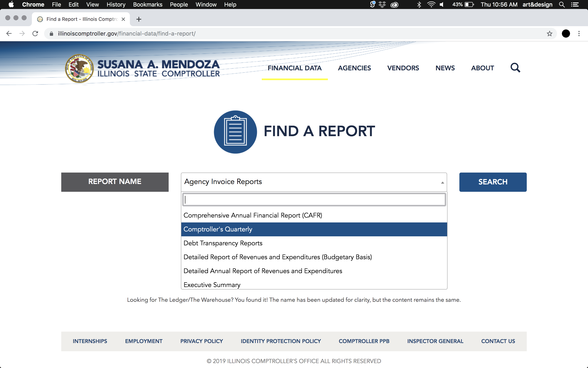Open CONTACT US footer link
This screenshot has width=588, height=368.
coord(498,341)
